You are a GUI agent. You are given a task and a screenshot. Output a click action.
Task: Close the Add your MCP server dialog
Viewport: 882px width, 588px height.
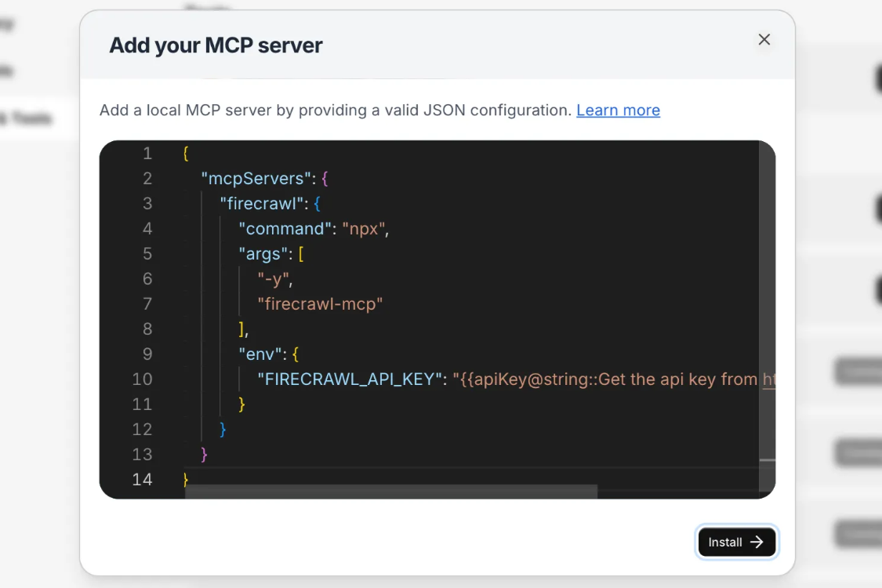(764, 39)
